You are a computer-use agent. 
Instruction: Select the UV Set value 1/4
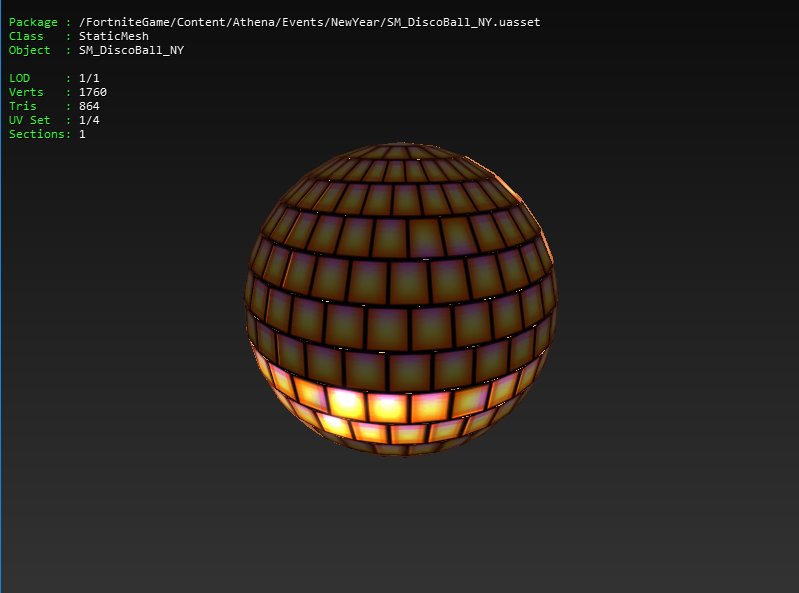(x=89, y=120)
